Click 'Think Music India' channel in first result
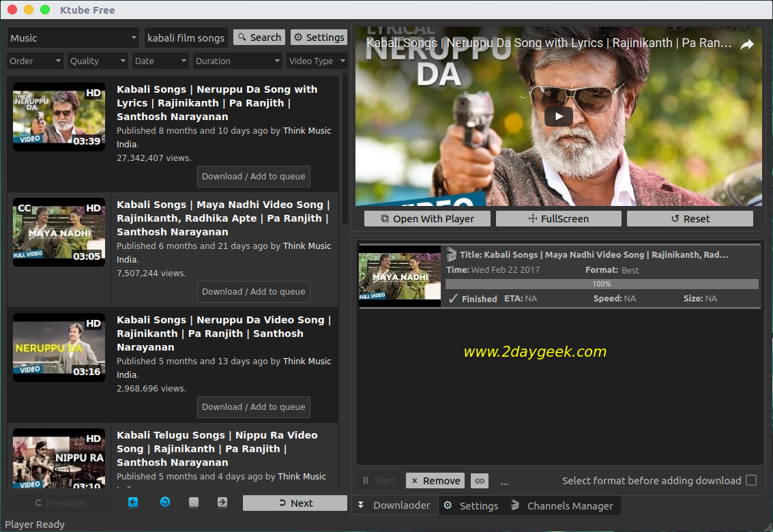773x532 pixels. coord(224,138)
